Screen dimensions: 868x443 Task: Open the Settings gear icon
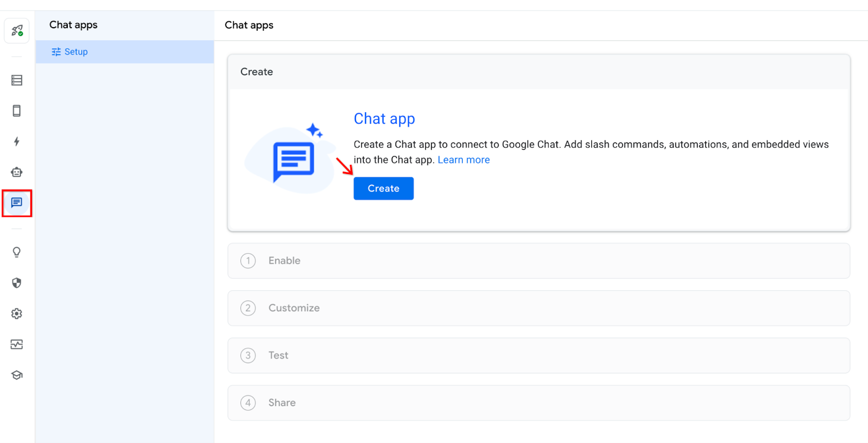click(x=17, y=313)
